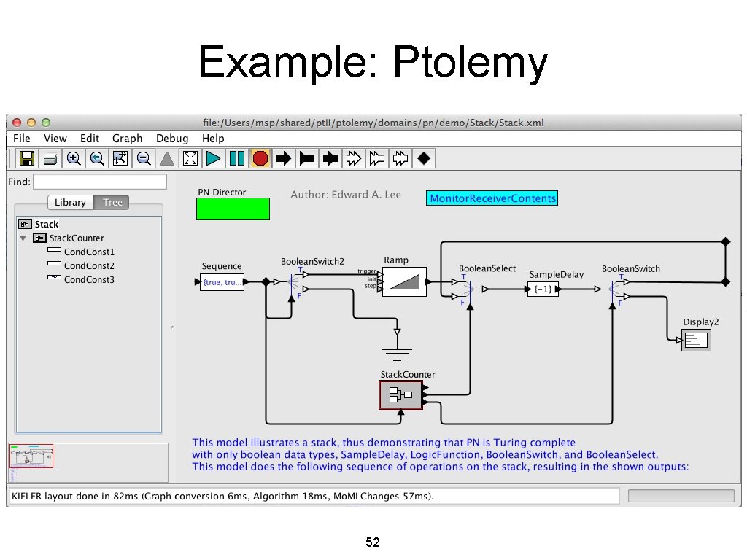Image resolution: width=747 pixels, height=560 pixels.
Task: Click the KIELER layout status message
Action: point(222,496)
